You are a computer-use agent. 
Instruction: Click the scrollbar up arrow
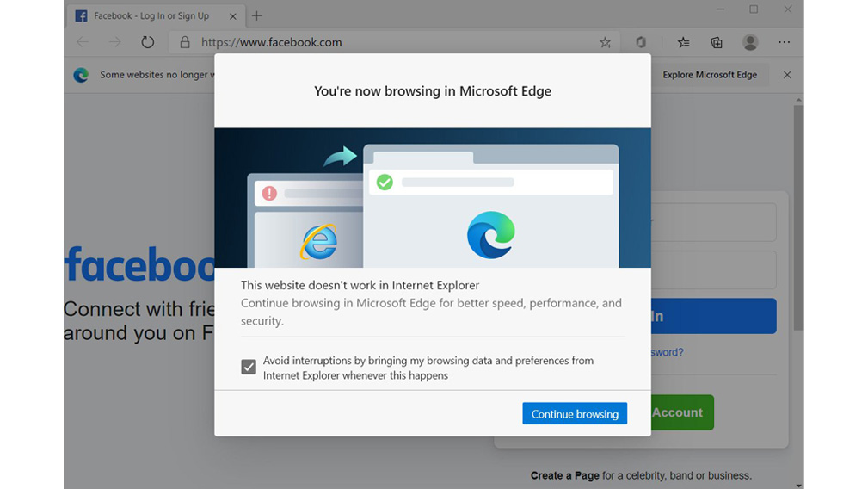click(x=798, y=100)
